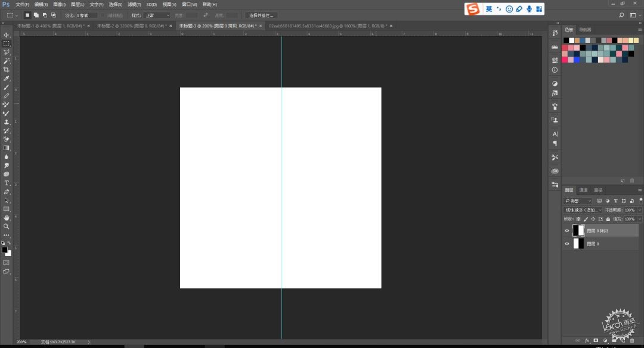Viewport: 644px width, 348px height.
Task: Toggle lock position icon
Action: coord(593,219)
